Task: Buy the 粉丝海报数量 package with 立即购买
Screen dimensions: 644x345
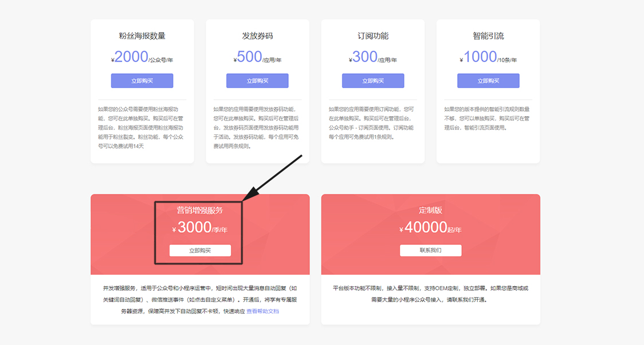Action: (x=142, y=81)
